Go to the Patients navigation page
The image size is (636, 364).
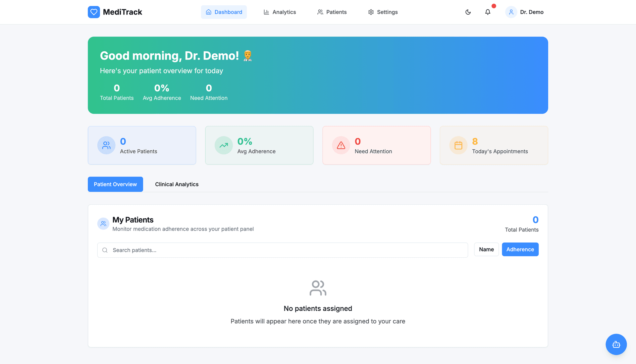pos(332,12)
